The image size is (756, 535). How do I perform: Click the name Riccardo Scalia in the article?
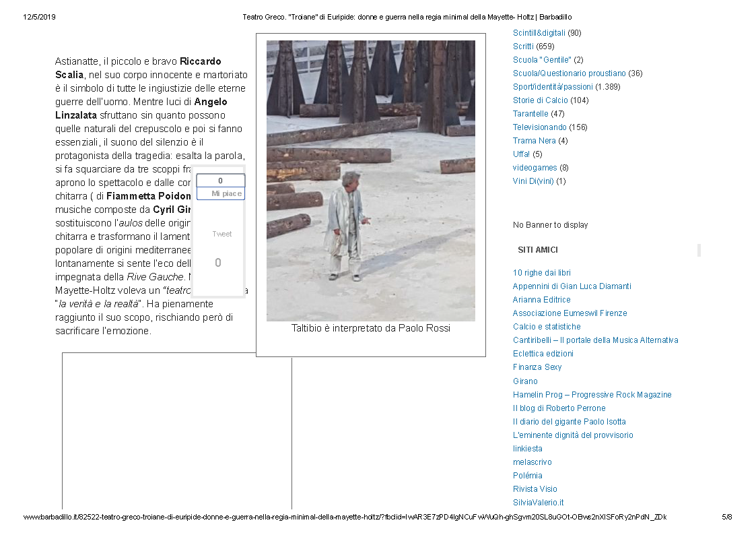139,69
